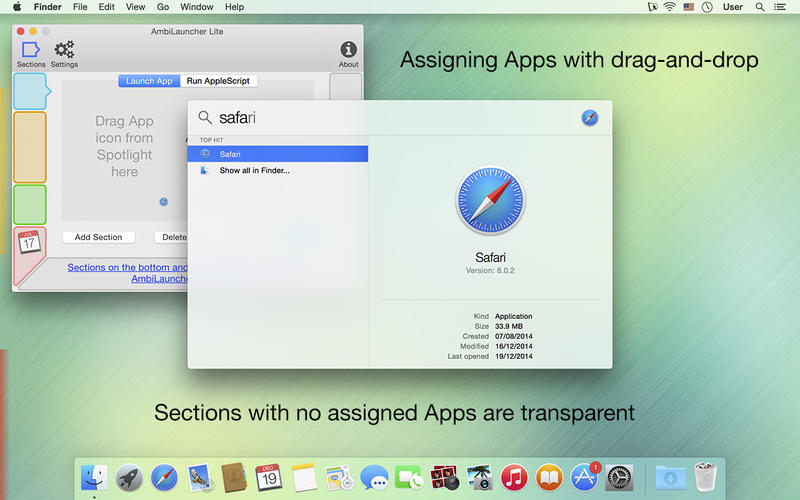Open the Trash in the Dock
Viewport: 800px width, 500px height.
(x=706, y=477)
